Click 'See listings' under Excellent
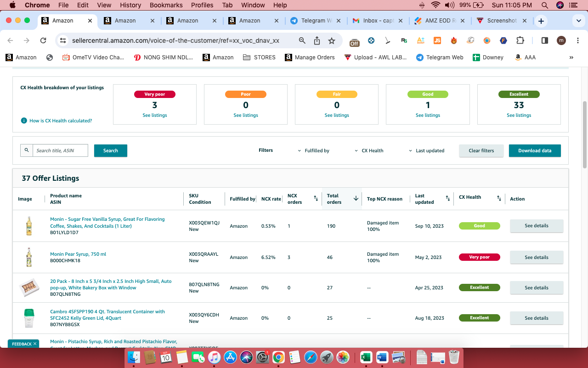Image resolution: width=588 pixels, height=368 pixels. (519, 115)
